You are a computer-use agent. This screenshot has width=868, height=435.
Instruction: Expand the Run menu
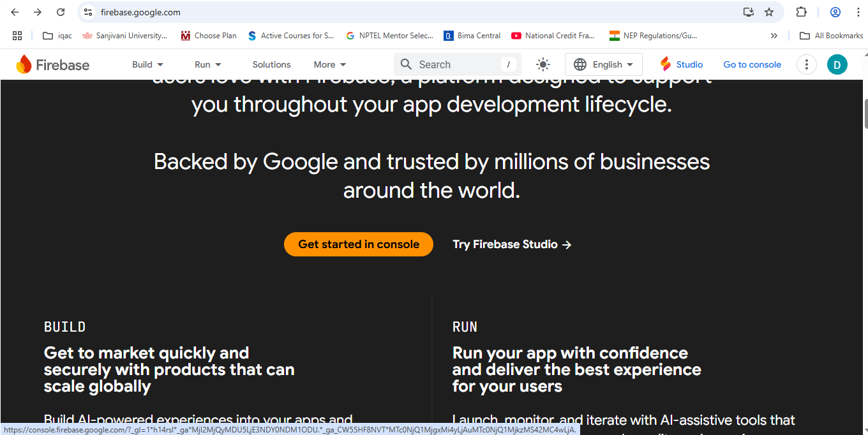click(208, 64)
